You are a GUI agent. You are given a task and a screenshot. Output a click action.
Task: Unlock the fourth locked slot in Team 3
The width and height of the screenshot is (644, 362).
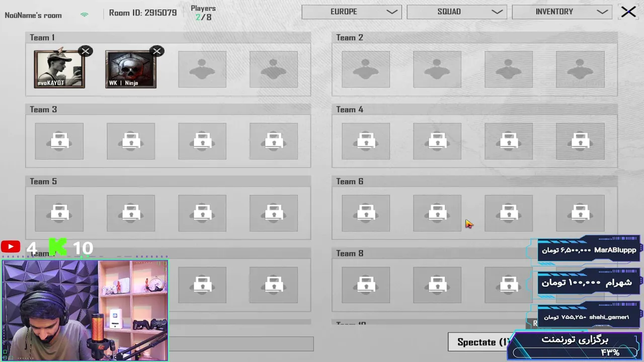pyautogui.click(x=274, y=141)
